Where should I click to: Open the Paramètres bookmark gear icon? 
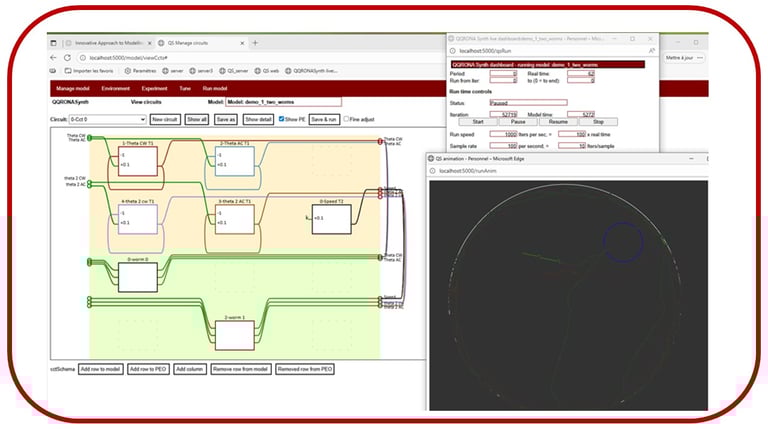128,71
